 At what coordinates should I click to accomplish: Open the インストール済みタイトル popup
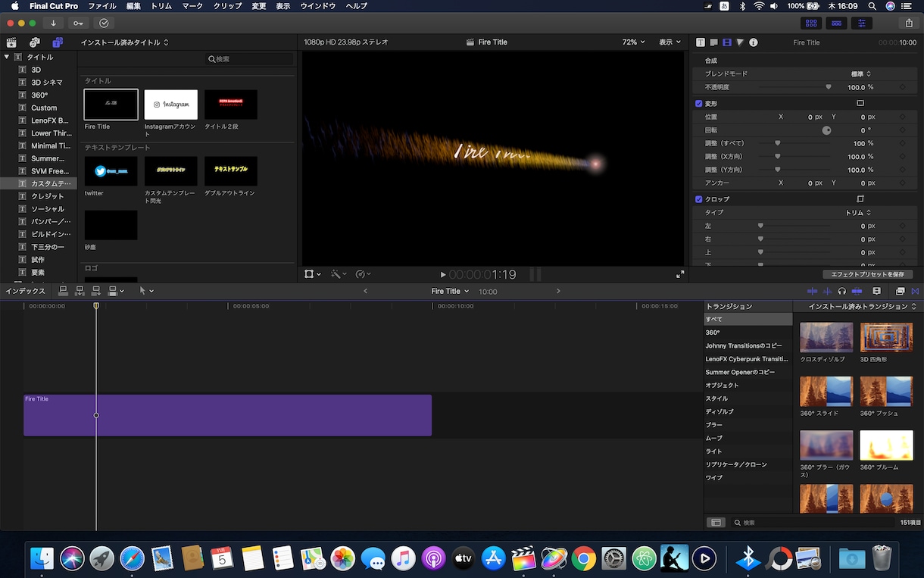point(125,42)
